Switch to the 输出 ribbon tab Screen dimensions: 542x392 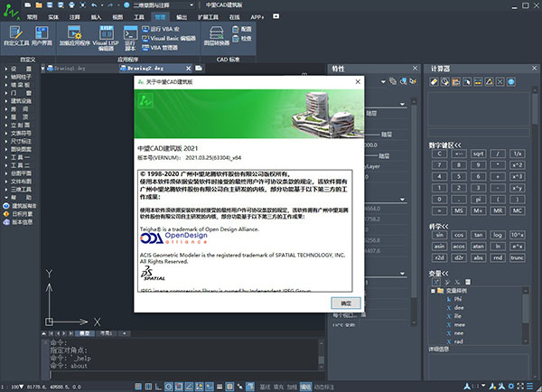[183, 16]
